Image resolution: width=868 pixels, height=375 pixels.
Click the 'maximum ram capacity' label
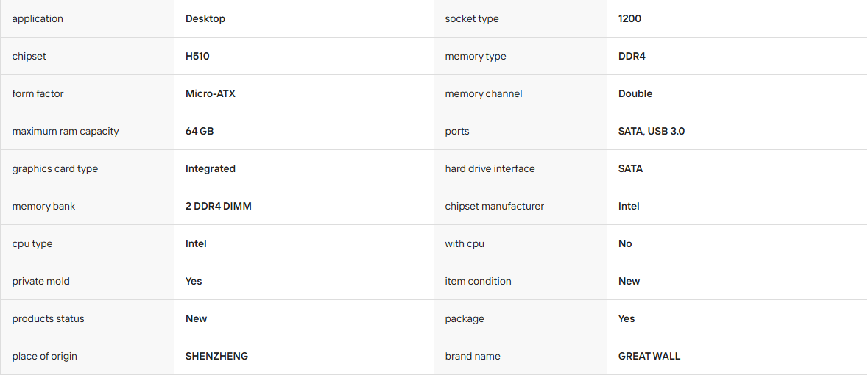[x=66, y=131]
